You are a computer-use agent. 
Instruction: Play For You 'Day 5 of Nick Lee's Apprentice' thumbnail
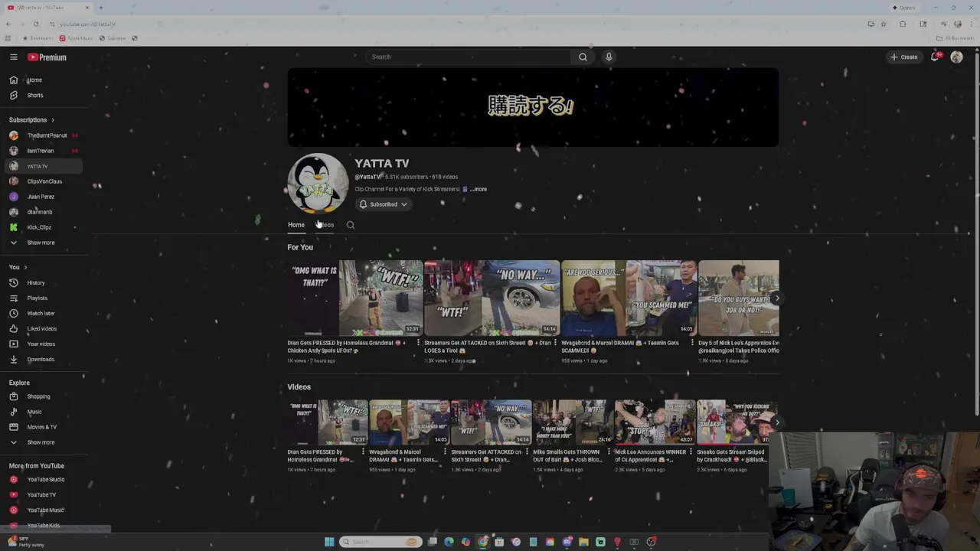click(x=738, y=298)
